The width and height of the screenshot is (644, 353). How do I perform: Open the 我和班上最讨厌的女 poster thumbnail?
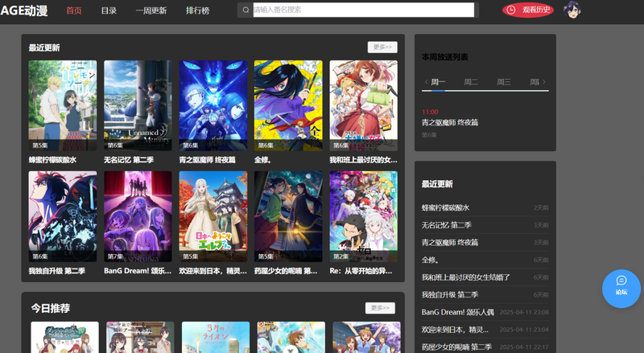click(364, 105)
